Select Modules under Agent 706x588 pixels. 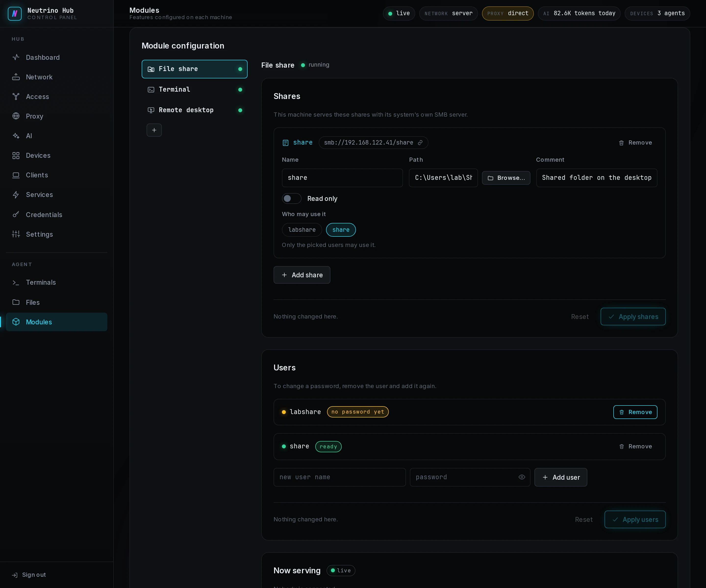(56, 322)
